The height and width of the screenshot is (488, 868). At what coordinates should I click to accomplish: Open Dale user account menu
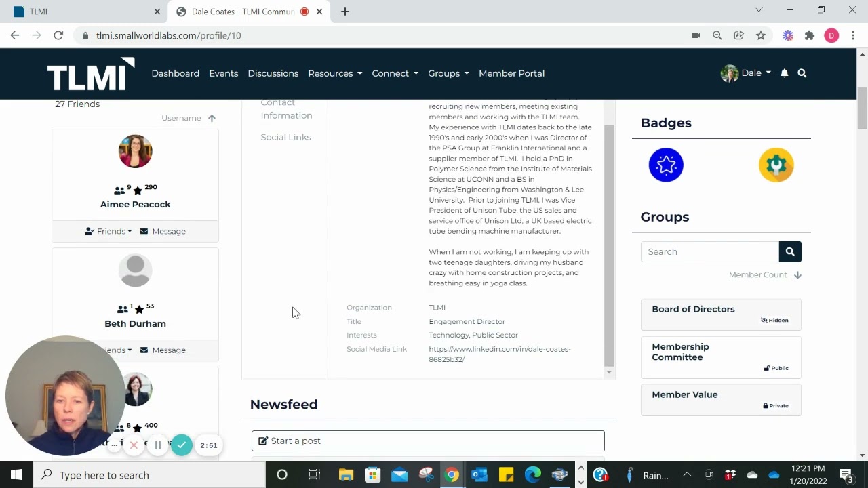coord(746,73)
